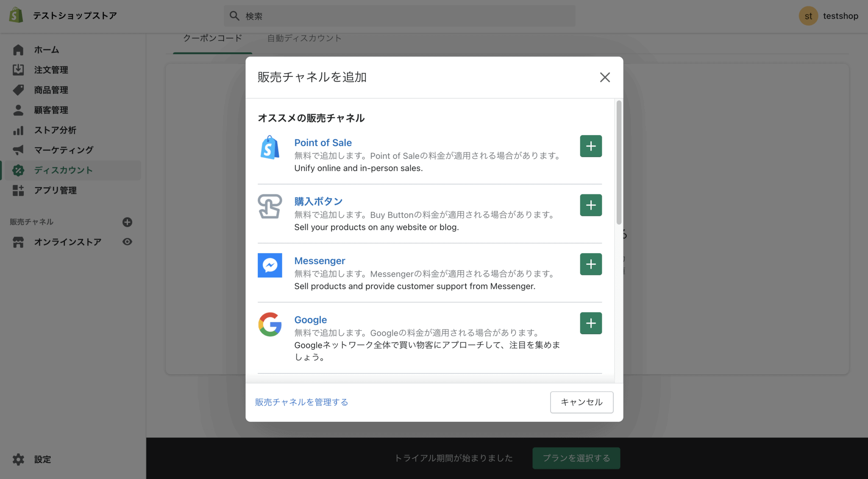
Task: Click the Point of Sale bag icon
Action: 270,147
